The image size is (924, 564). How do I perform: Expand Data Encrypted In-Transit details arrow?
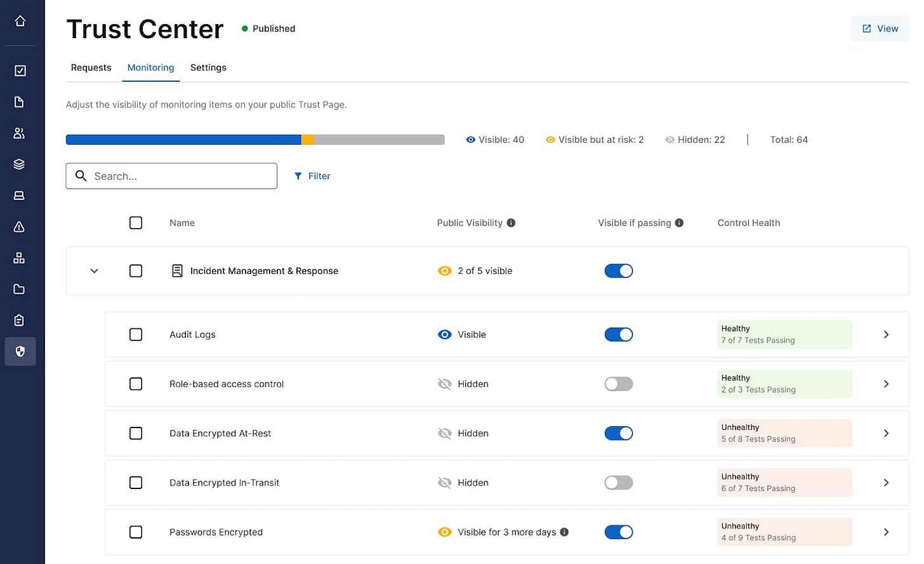point(887,483)
